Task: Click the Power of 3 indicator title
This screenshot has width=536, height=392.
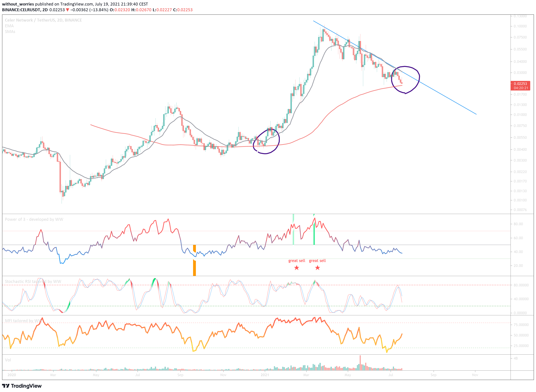Action: click(34, 219)
